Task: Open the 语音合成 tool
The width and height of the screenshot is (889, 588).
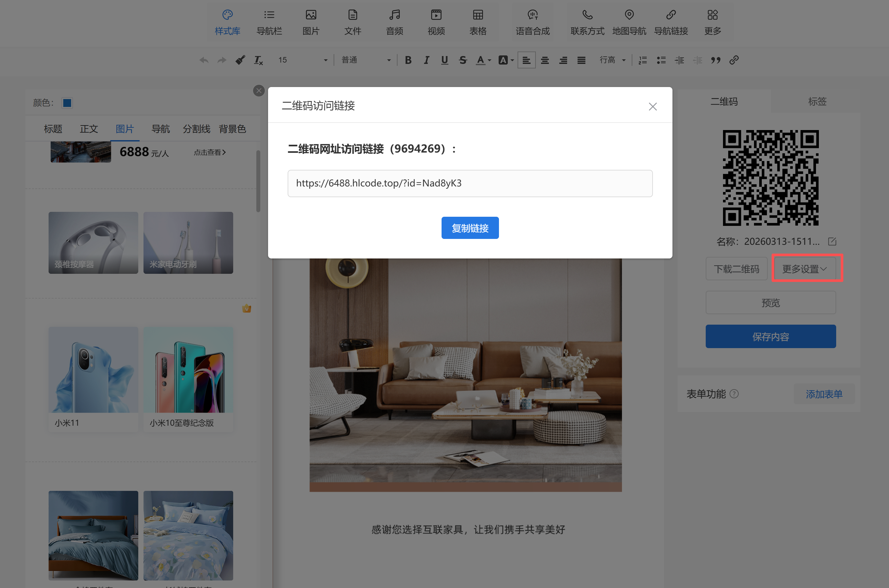Action: point(532,22)
